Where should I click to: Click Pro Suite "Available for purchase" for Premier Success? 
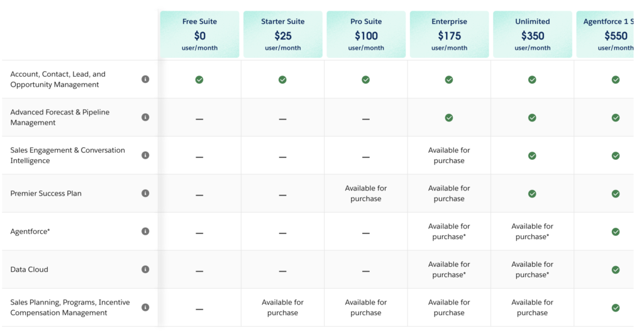[366, 194]
